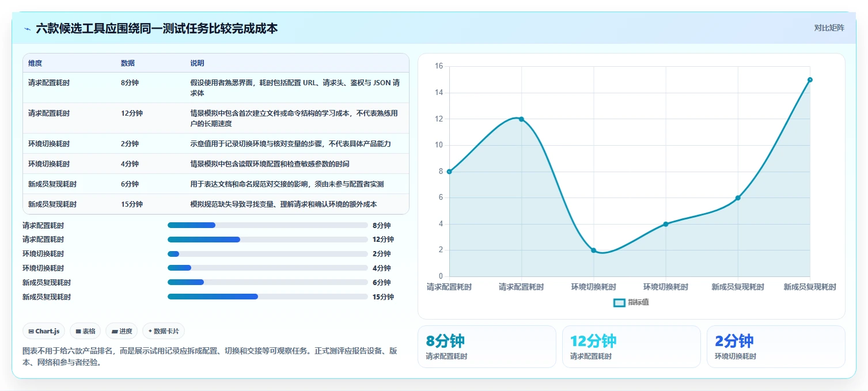Click description starting 示意值用于记录切换环境
This screenshot has height=391, width=868.
click(291, 144)
